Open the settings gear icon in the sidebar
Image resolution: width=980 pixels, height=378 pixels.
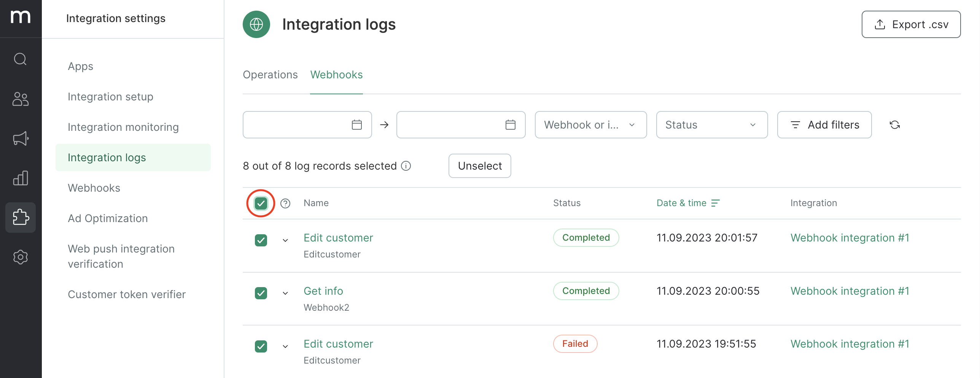[21, 257]
